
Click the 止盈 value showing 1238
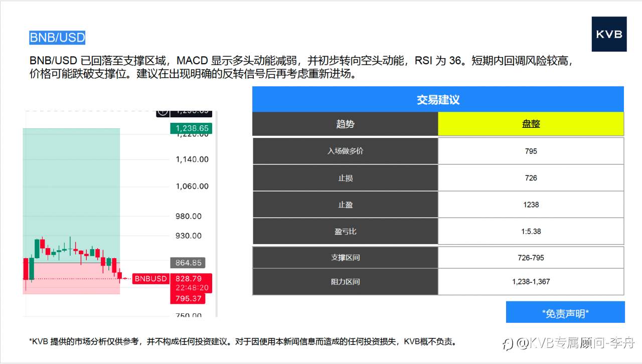click(x=531, y=205)
